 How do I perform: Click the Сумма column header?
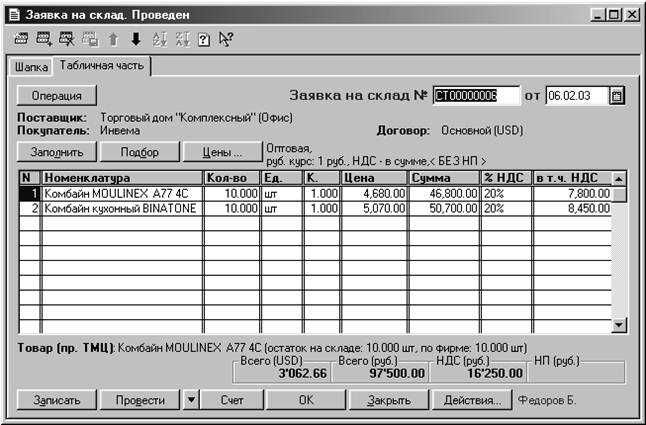tap(444, 178)
